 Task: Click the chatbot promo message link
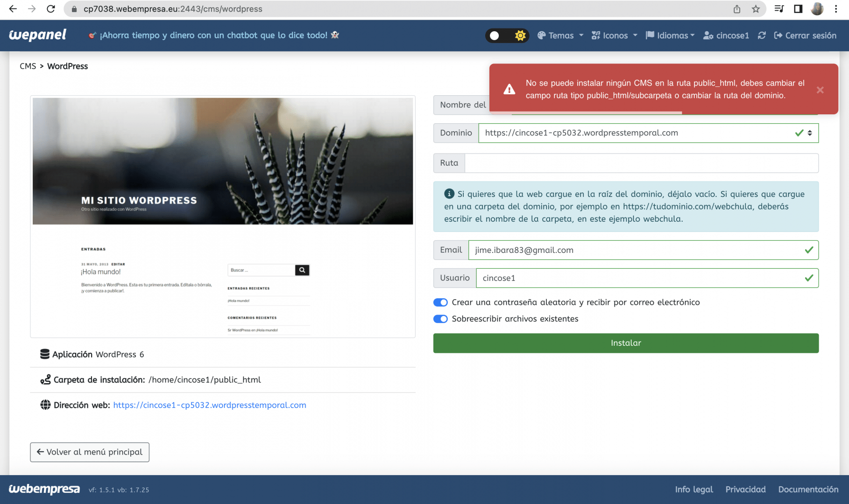[214, 35]
